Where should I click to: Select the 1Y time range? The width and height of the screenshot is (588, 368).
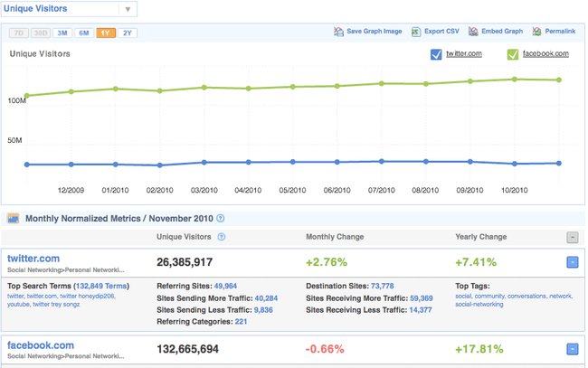(x=106, y=33)
